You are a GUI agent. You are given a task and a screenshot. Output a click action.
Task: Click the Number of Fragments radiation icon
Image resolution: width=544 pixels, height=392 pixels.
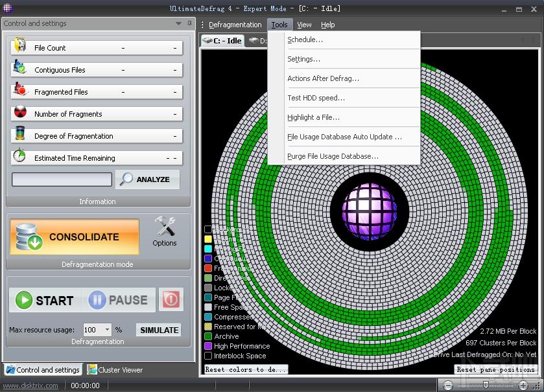(x=20, y=112)
